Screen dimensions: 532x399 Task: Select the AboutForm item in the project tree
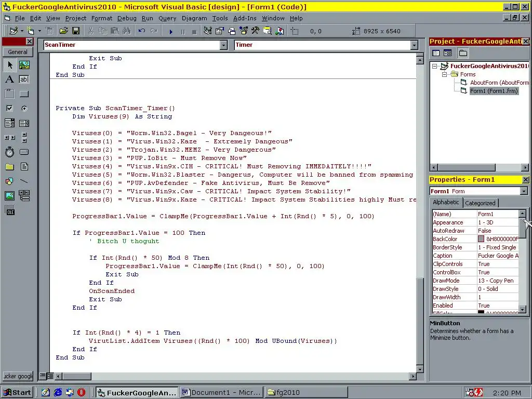[x=495, y=83]
